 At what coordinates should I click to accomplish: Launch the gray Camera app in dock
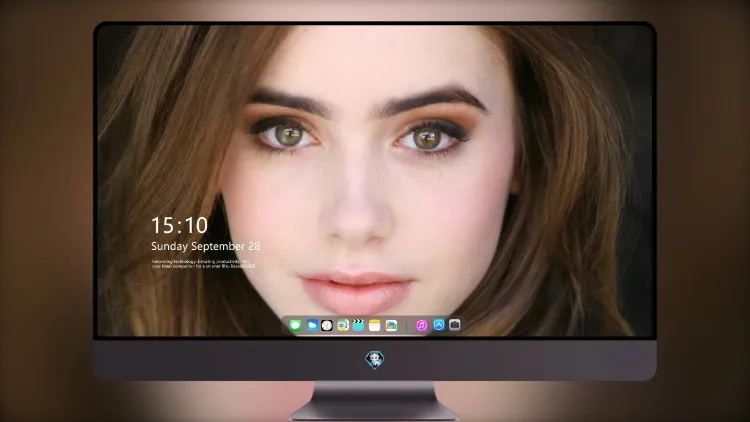455,325
